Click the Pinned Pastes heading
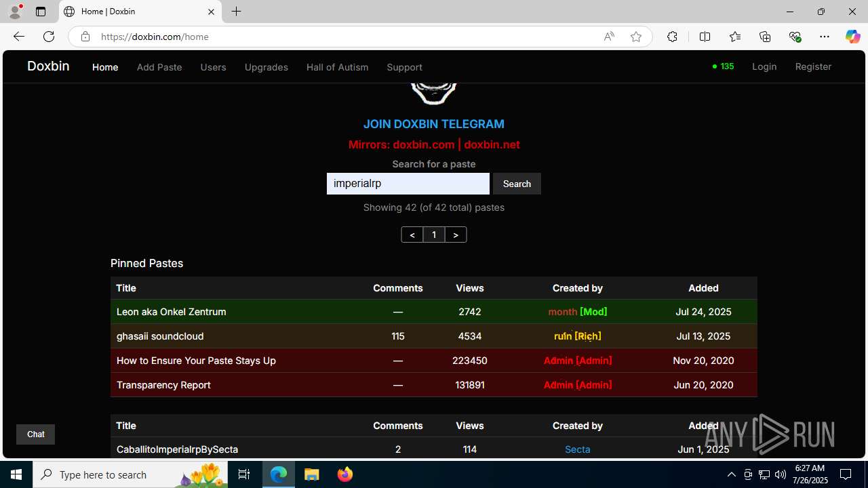Screen dimensions: 868x488 click(x=146, y=263)
